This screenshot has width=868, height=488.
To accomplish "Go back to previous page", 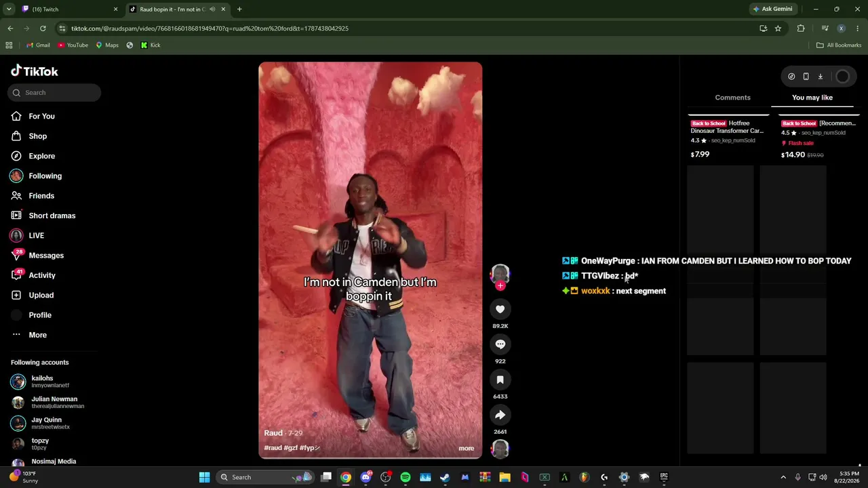I will click(x=10, y=28).
